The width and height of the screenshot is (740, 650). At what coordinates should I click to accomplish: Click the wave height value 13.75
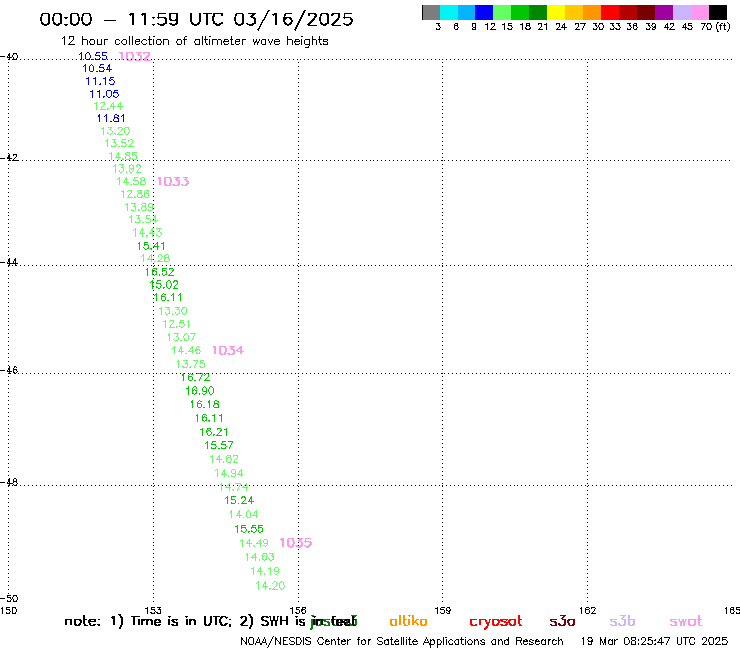[x=191, y=364]
